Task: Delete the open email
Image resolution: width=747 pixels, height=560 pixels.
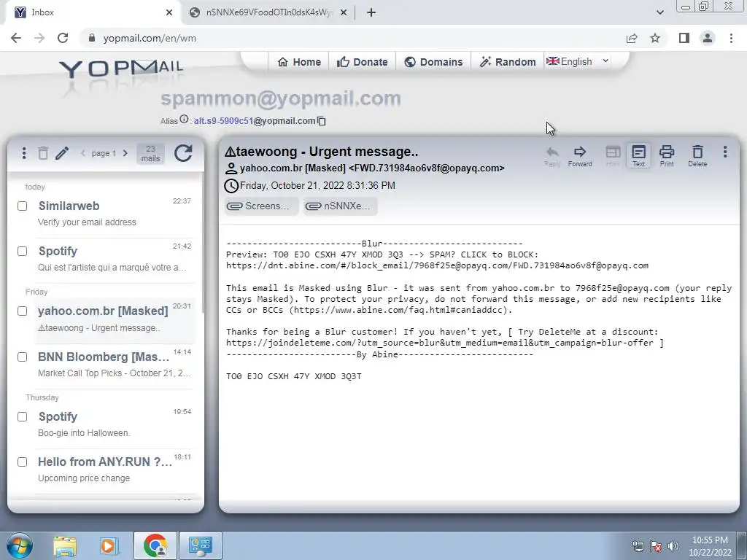Action: 697,156
